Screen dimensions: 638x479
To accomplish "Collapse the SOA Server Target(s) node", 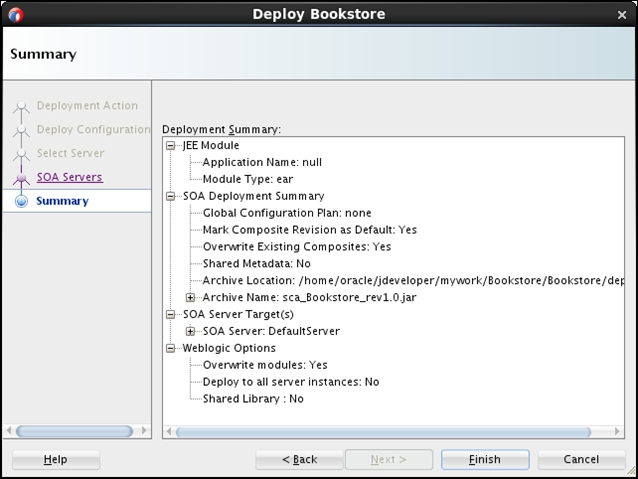I will pyautogui.click(x=170, y=315).
